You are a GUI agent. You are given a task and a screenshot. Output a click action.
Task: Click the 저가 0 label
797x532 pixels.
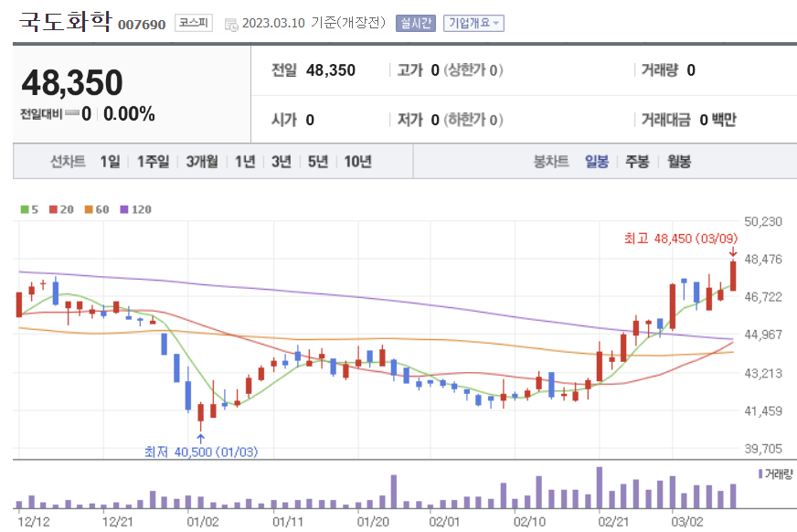click(x=418, y=120)
